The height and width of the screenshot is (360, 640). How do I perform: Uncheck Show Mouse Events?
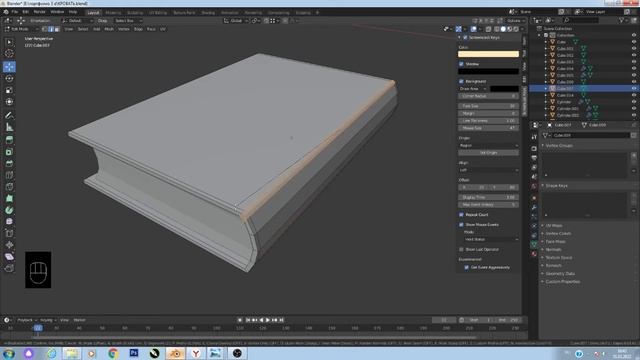461,224
